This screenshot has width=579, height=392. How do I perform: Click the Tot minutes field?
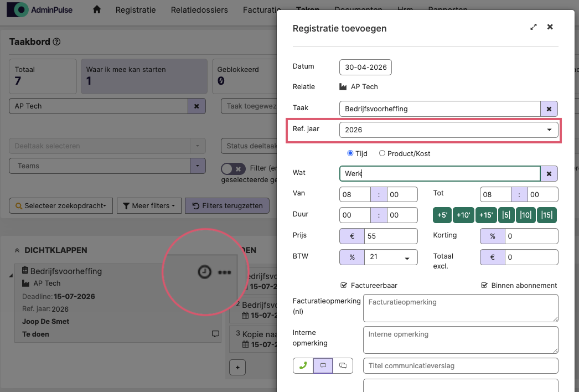[x=543, y=194]
